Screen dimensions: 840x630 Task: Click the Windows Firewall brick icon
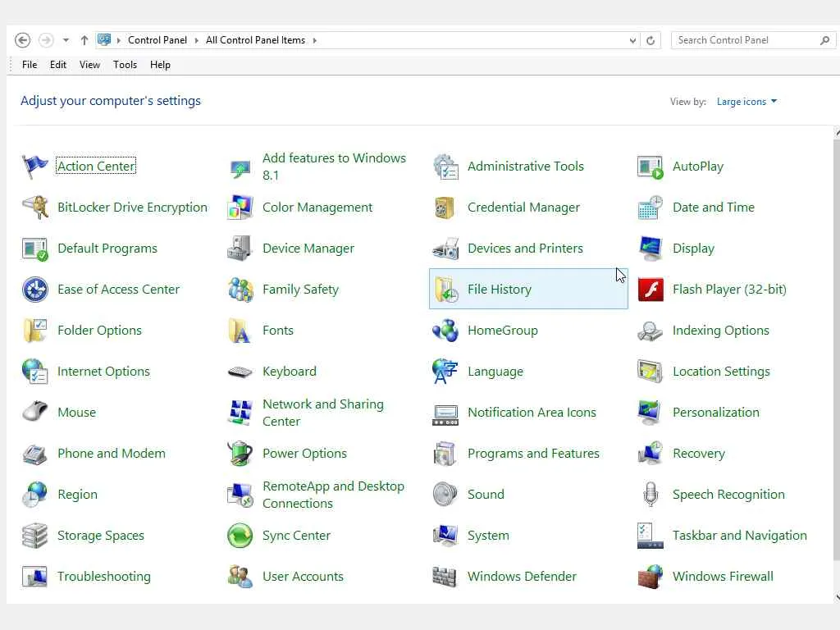click(651, 577)
